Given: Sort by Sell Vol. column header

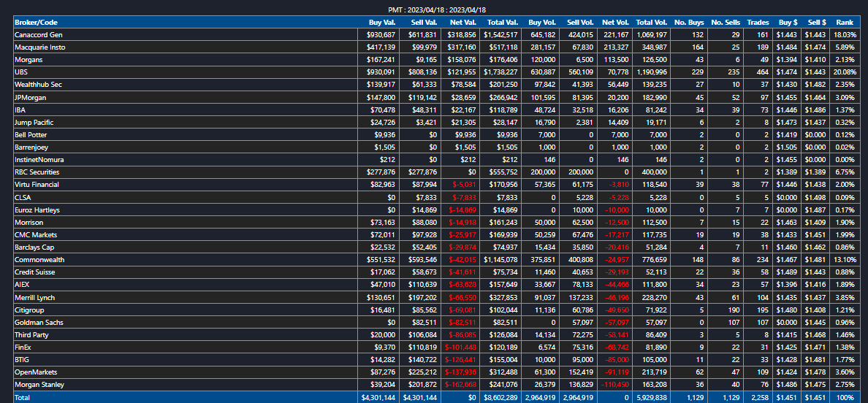Looking at the screenshot, I should [580, 23].
